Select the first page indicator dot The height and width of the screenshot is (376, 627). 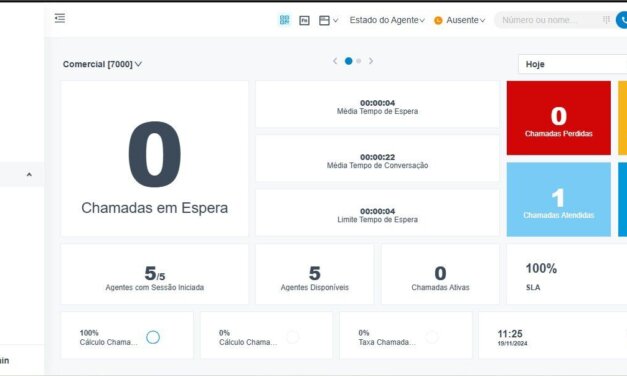click(349, 61)
